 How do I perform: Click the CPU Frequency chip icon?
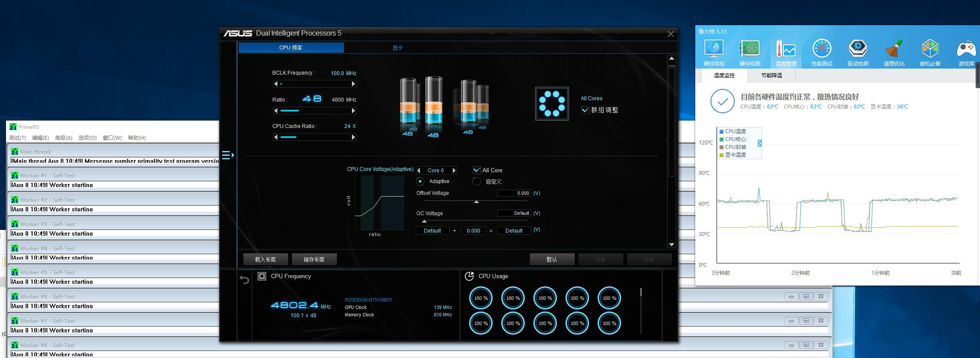(262, 276)
